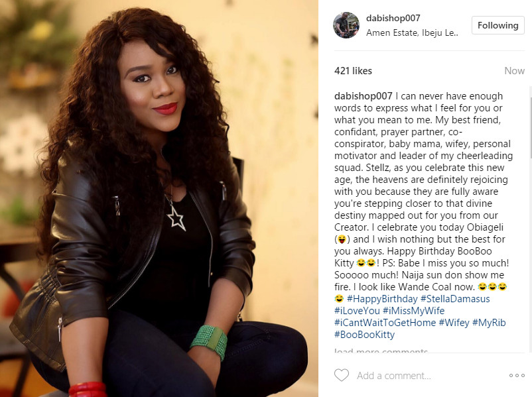
Task: Open #Wifey hashtag link
Action: pyautogui.click(x=454, y=322)
